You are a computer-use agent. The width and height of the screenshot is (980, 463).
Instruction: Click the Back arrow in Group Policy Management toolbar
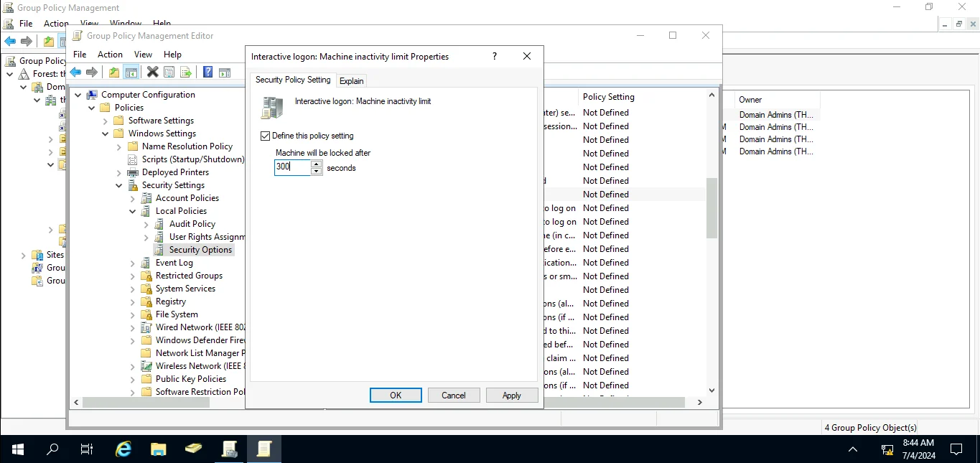click(10, 42)
